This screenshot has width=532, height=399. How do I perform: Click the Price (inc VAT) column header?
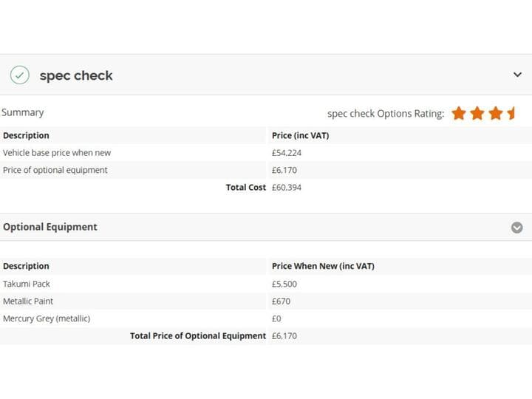point(300,135)
